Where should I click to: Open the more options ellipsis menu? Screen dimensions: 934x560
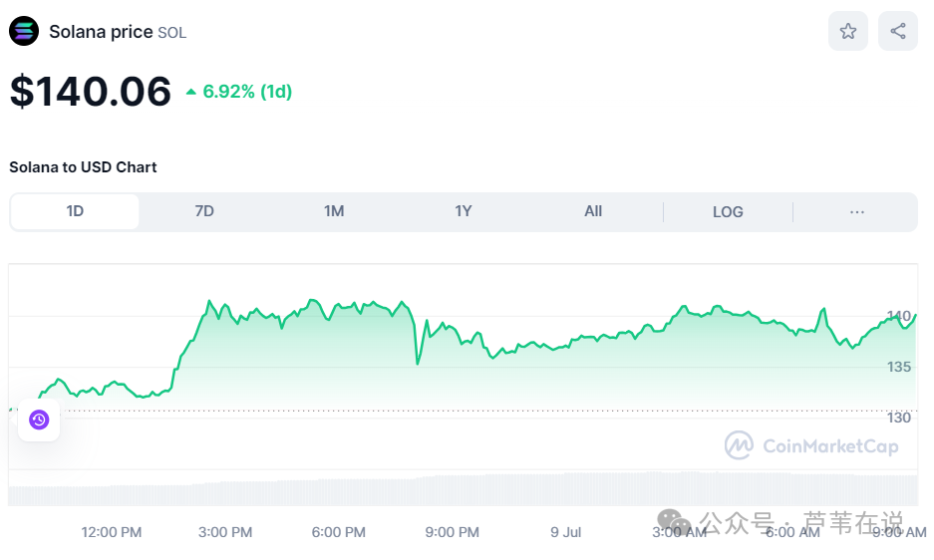coord(856,212)
